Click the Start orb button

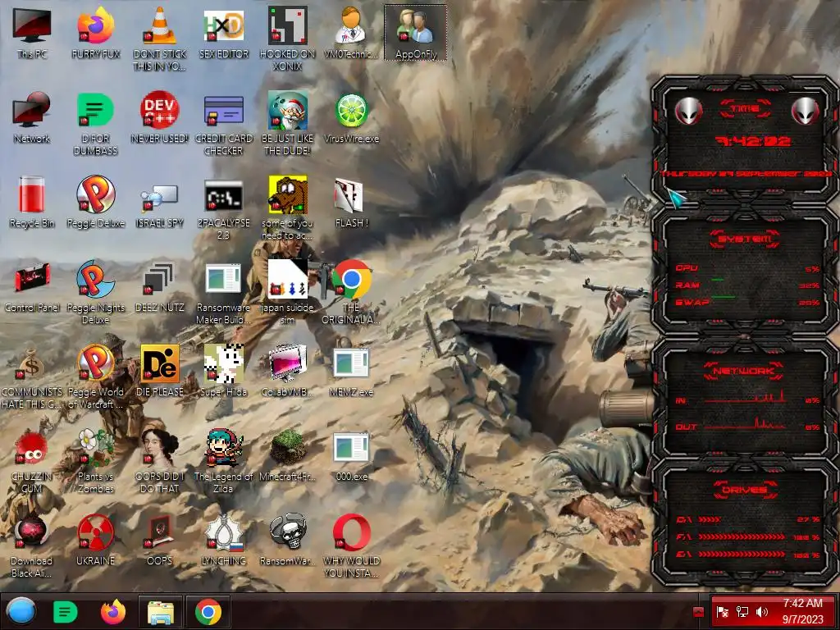coord(21,612)
